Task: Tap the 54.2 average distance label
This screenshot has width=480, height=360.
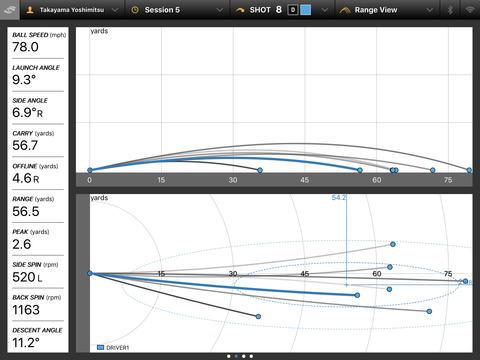Action: pyautogui.click(x=339, y=198)
